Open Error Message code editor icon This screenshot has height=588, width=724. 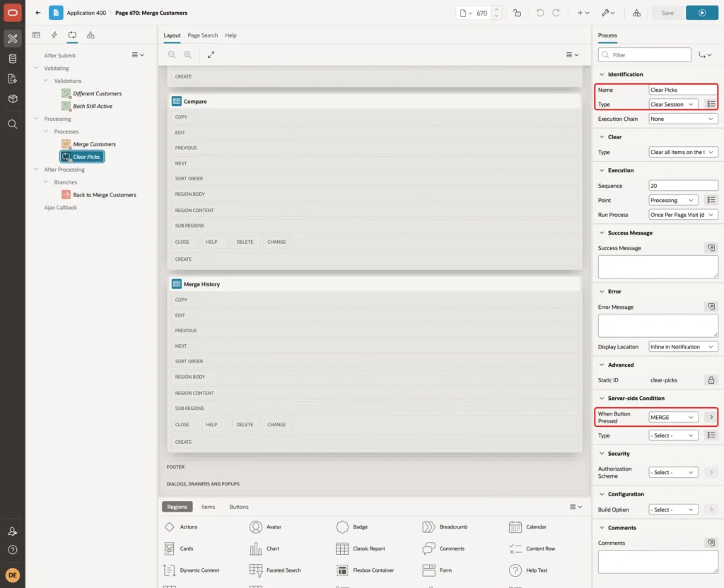(711, 307)
